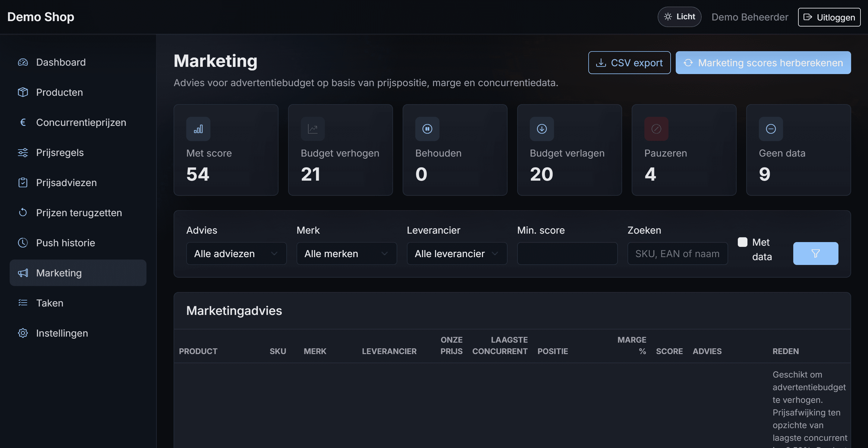868x448 pixels.
Task: Click the PRODUCT column header
Action: [x=198, y=351]
